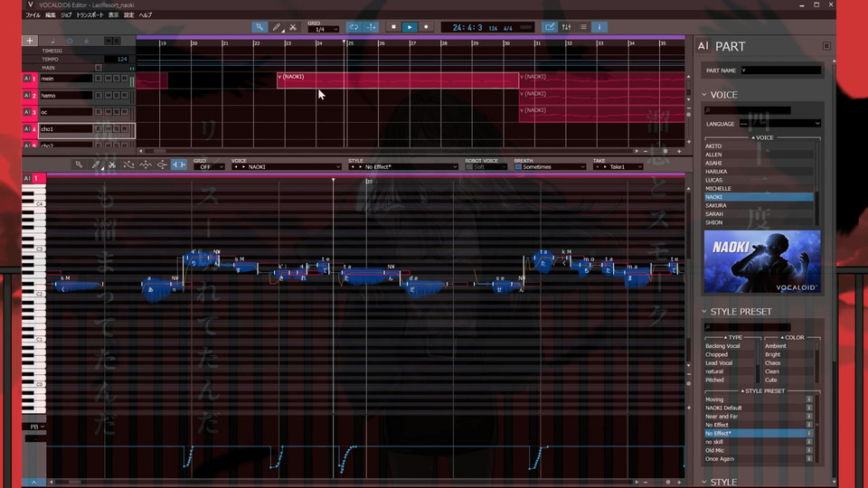Collapse the VOICE section

704,95
